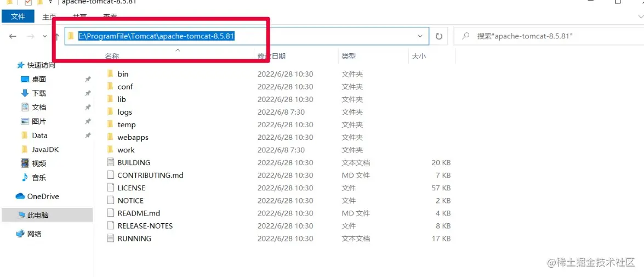Click the RELEASE-NOTES file icon
The image size is (644, 277).
pyautogui.click(x=110, y=225)
